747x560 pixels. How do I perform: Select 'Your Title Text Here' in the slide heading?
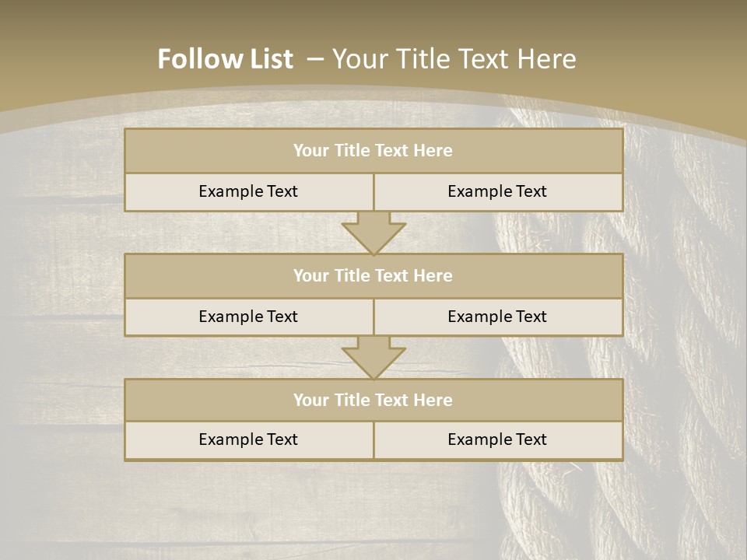(454, 59)
